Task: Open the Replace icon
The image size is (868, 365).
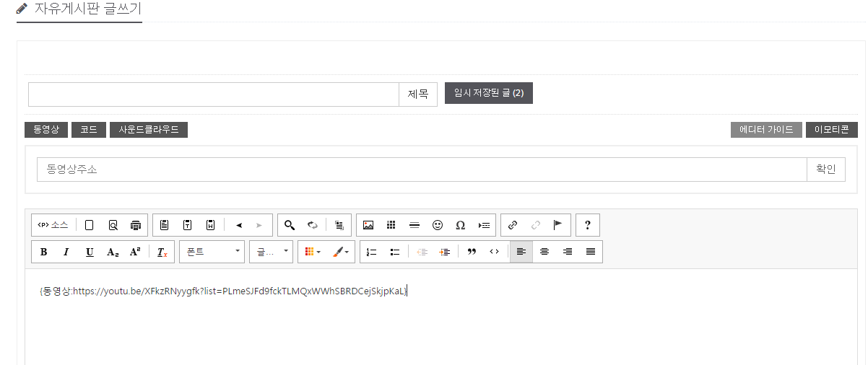Action: 313,225
